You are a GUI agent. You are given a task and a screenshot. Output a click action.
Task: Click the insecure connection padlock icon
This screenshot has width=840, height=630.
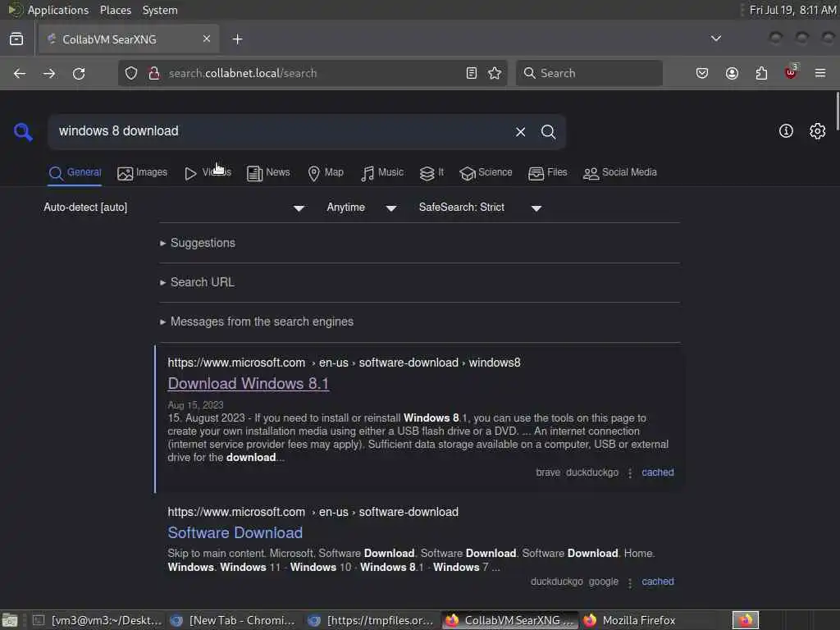(x=154, y=73)
